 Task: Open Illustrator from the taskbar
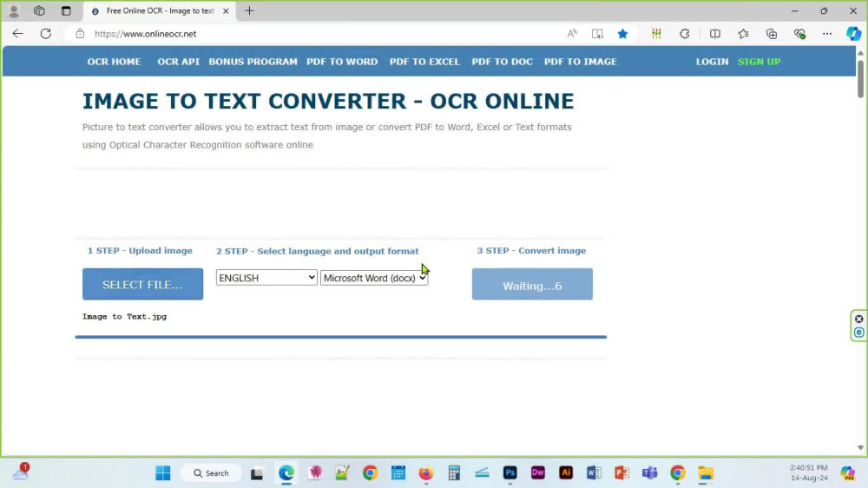(566, 473)
